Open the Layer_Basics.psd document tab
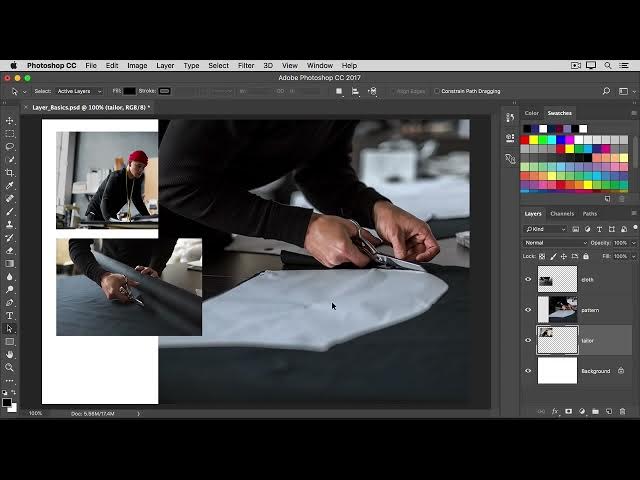Screen dimensions: 640x480 coord(90,107)
